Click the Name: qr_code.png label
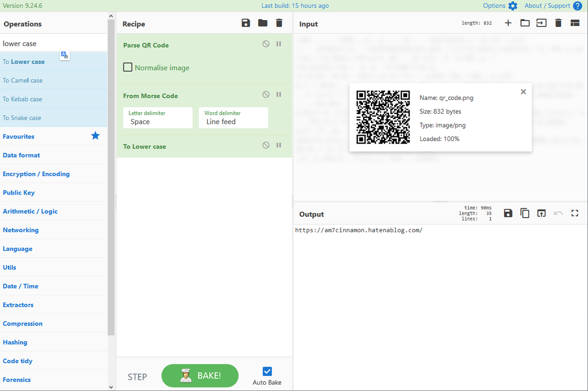 tap(447, 98)
